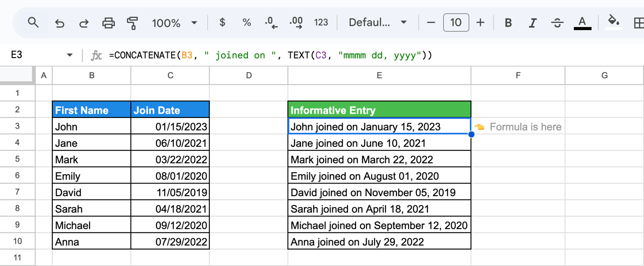Select the cell containing John
This screenshot has height=266, width=644.
(x=91, y=126)
